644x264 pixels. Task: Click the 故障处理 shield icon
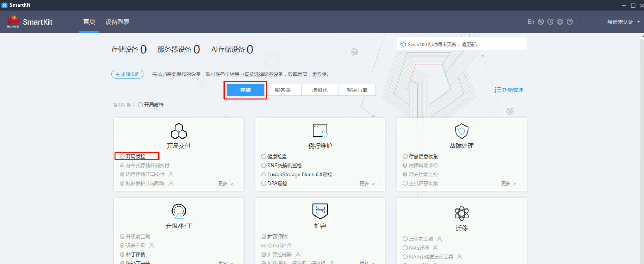[x=462, y=131]
